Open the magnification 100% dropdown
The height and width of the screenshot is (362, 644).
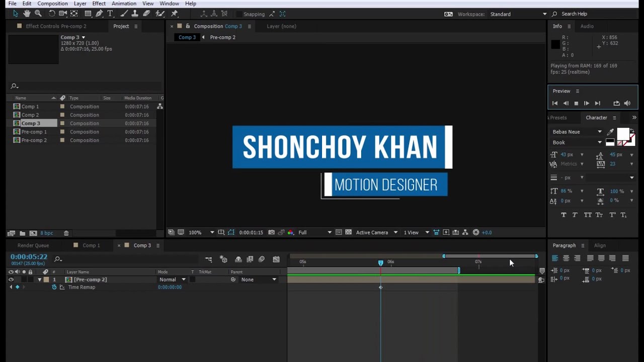pos(201,232)
